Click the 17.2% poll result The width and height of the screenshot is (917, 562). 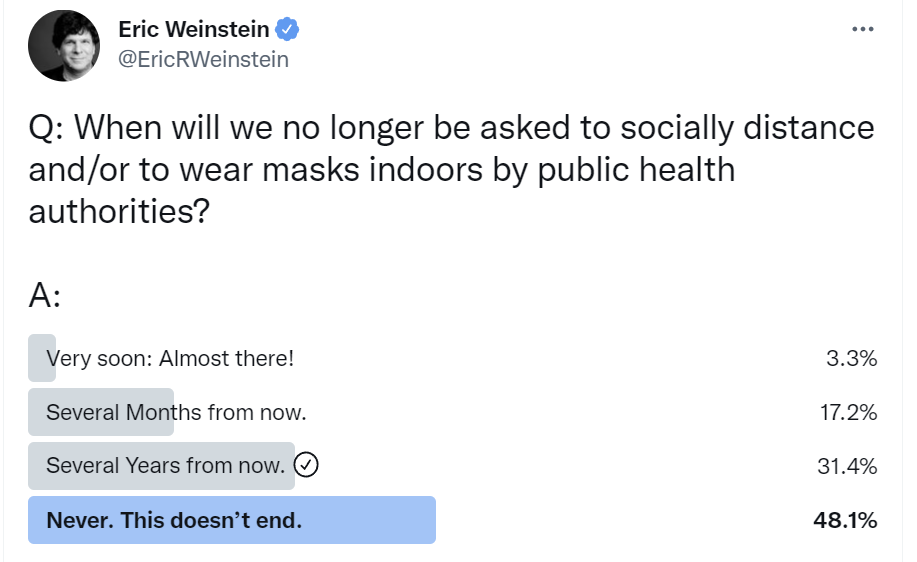(847, 412)
